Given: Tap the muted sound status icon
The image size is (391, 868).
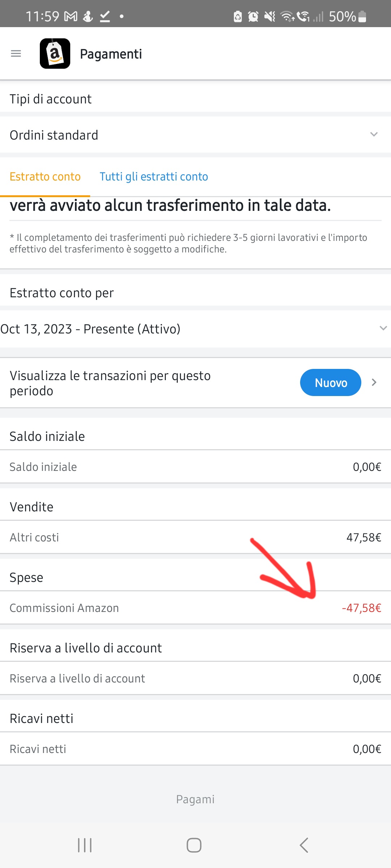Looking at the screenshot, I should (269, 16).
